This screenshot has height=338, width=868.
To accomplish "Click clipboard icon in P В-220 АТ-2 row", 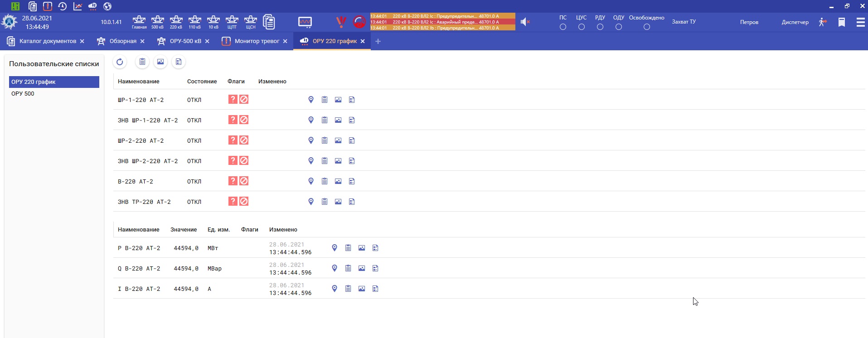I will (348, 248).
